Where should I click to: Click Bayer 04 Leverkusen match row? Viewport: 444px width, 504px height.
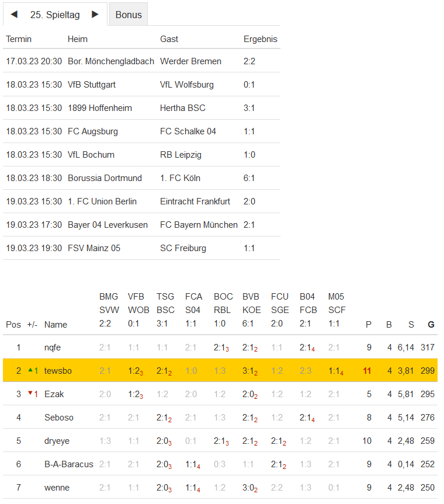[x=107, y=225]
